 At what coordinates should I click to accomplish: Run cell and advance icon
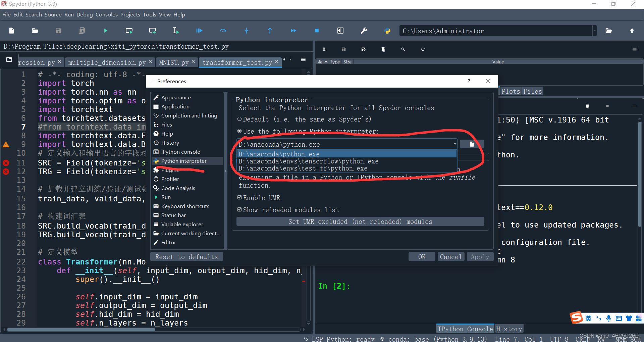[153, 31]
